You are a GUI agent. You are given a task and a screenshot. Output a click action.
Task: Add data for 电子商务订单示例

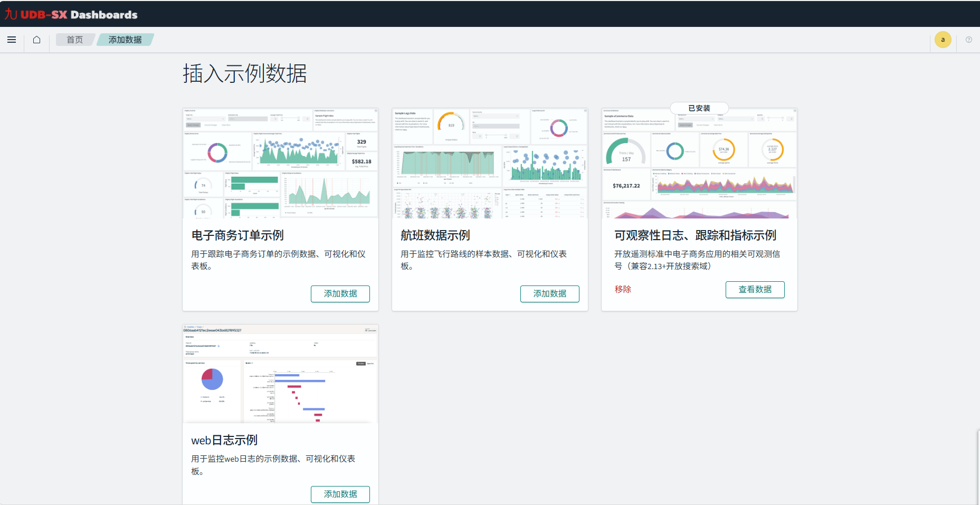(340, 294)
